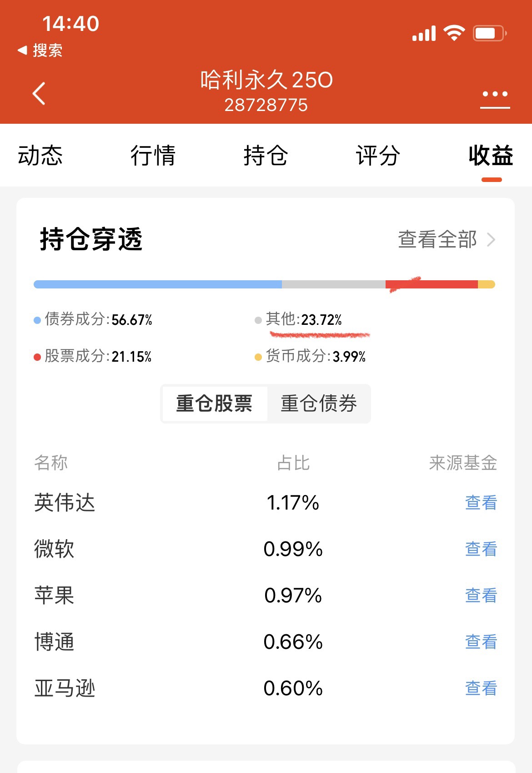532x773 pixels.
Task: Select the 重仓股票 segment toggle
Action: pyautogui.click(x=214, y=404)
